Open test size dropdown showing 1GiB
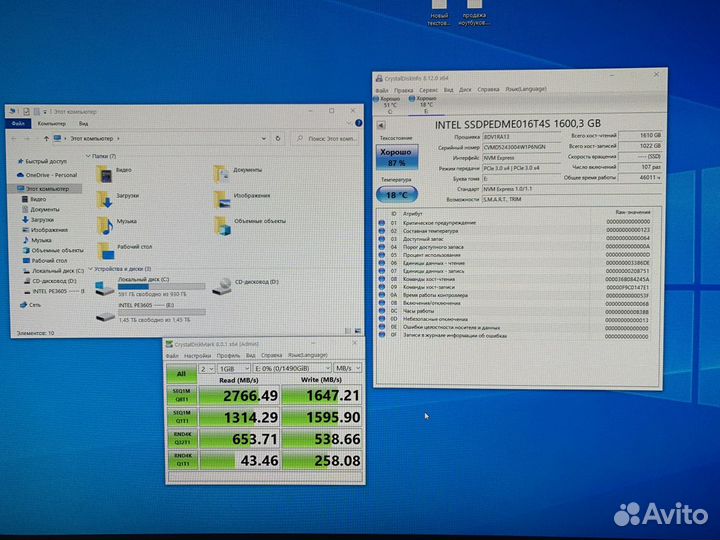The height and width of the screenshot is (540, 720). [x=234, y=368]
